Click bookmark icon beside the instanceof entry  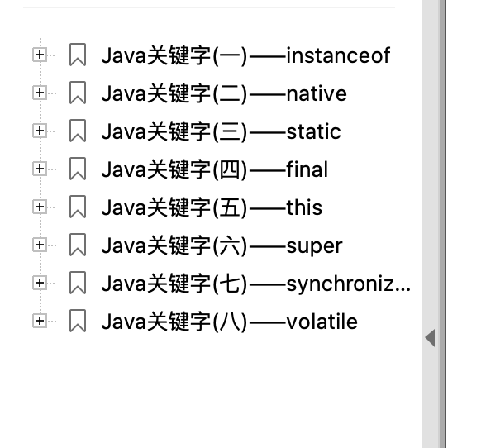tap(78, 55)
